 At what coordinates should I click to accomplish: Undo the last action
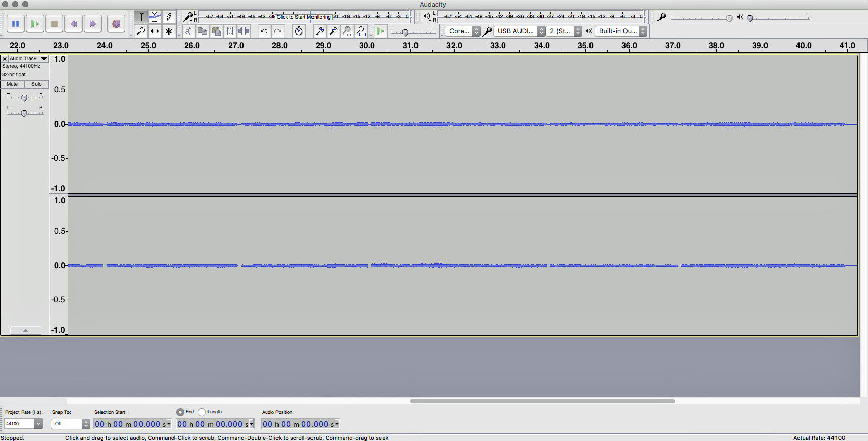click(x=264, y=31)
